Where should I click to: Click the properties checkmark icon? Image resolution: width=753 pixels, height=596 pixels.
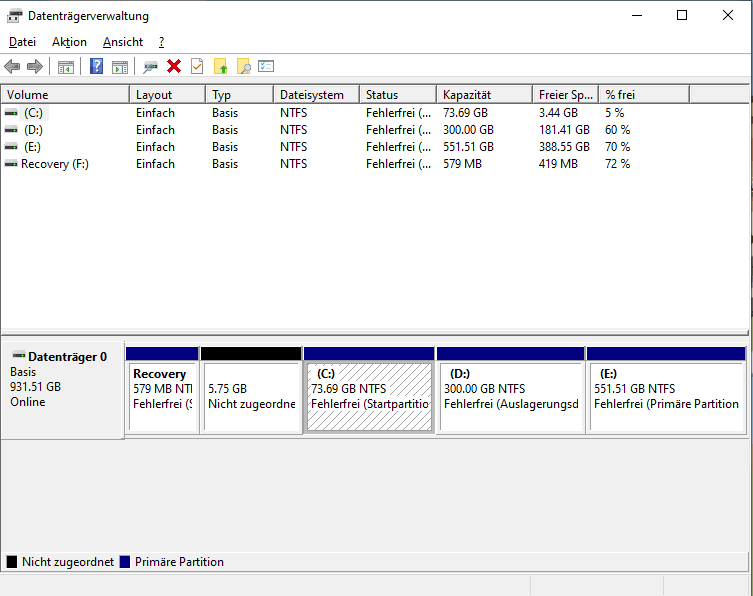click(197, 66)
